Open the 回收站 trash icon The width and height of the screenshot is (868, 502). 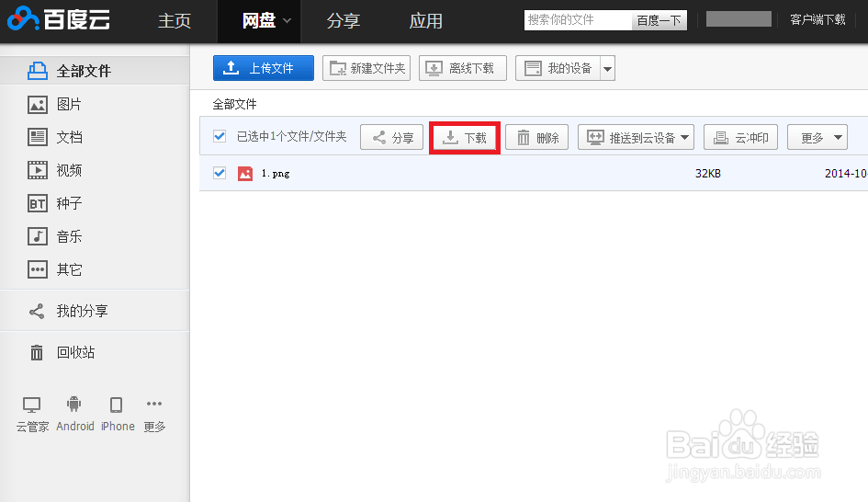point(37,352)
